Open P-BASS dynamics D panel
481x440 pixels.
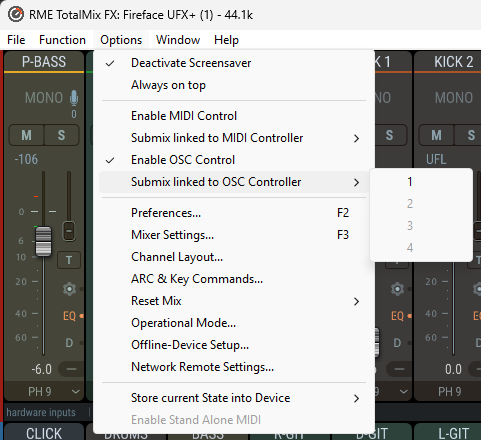point(69,343)
